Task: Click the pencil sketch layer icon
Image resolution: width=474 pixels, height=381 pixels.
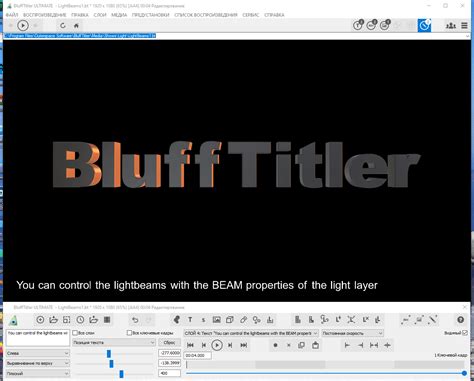Action: 243,320
